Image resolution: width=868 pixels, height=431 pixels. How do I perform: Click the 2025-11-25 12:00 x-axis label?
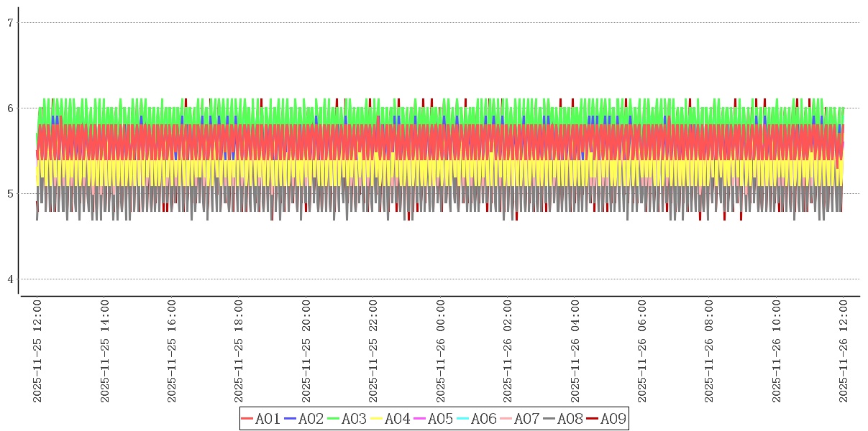(37, 352)
